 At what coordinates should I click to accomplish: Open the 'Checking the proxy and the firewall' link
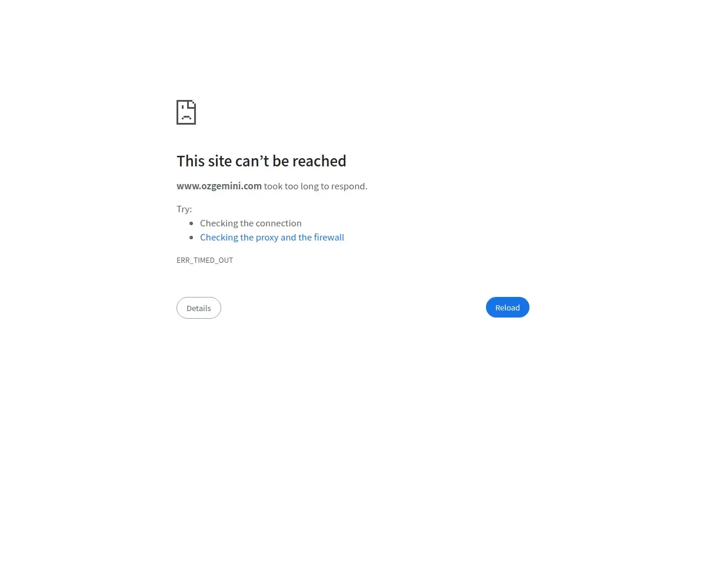point(272,238)
